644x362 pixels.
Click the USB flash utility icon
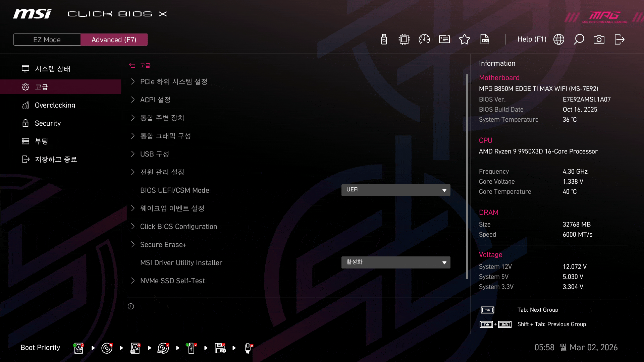[x=384, y=40]
